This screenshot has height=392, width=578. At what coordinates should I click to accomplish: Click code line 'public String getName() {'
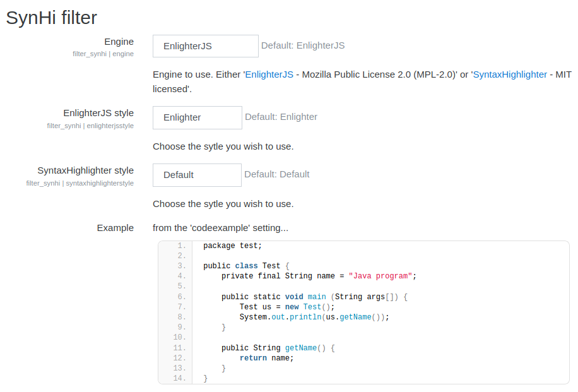278,348
